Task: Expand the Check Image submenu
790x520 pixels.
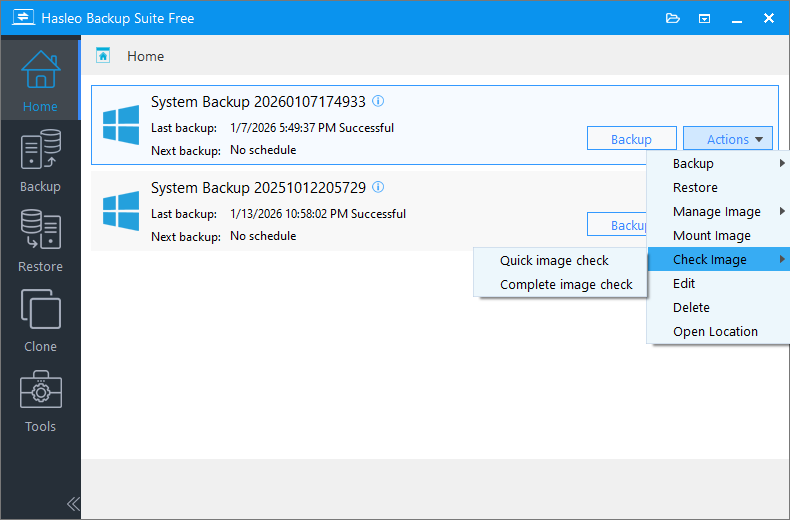Action: (x=718, y=259)
